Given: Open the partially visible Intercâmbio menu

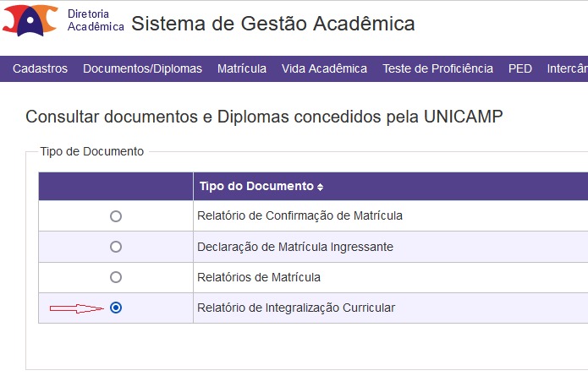Looking at the screenshot, I should tap(568, 68).
